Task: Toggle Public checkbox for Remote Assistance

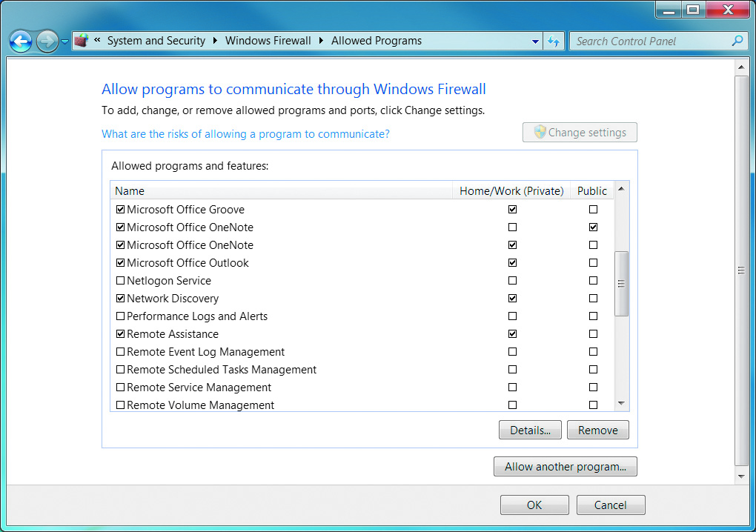Action: point(593,334)
